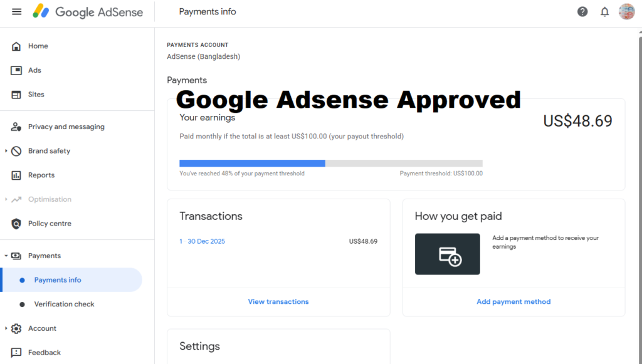Image resolution: width=642 pixels, height=364 pixels.
Task: Open the Ads section icon
Action: 17,70
